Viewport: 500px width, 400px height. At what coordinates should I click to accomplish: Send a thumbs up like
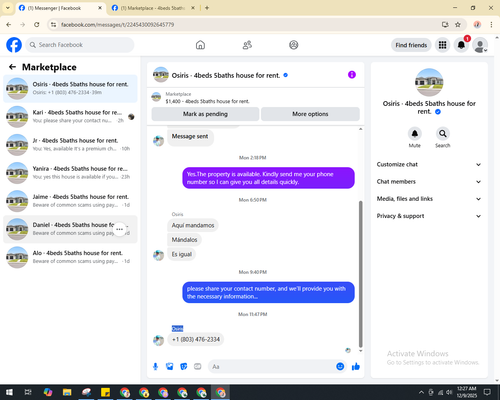click(x=356, y=367)
